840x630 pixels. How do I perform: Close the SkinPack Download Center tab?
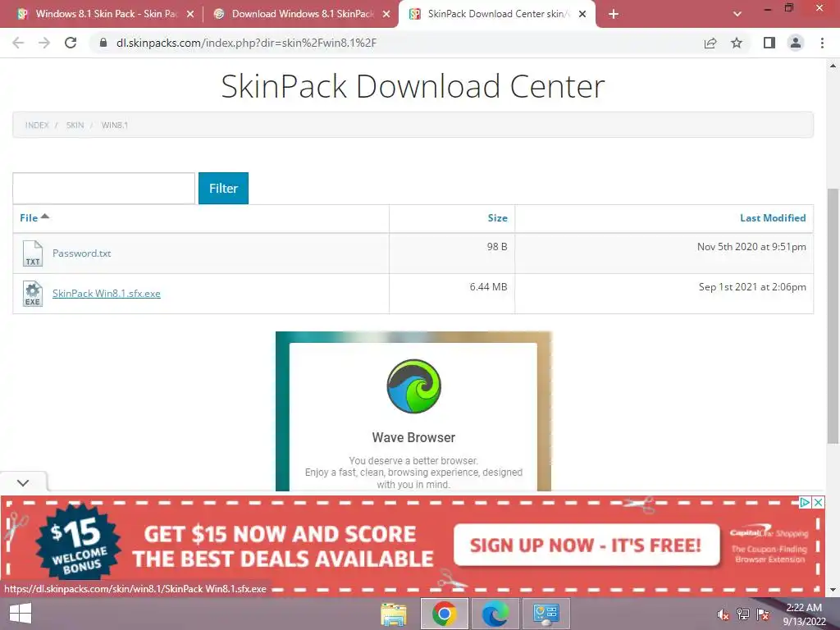tap(582, 15)
